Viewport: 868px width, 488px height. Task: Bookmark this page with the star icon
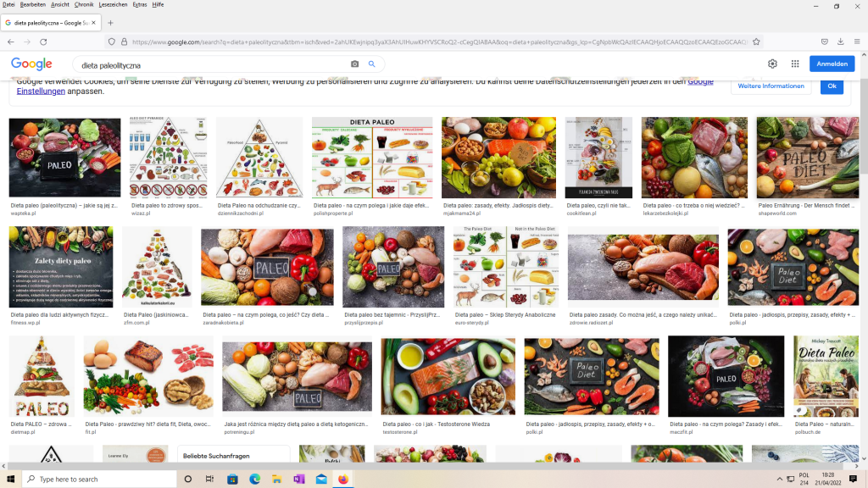tap(755, 42)
